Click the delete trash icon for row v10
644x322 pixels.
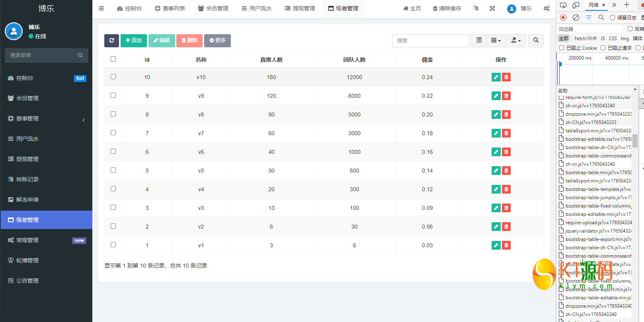pos(506,77)
